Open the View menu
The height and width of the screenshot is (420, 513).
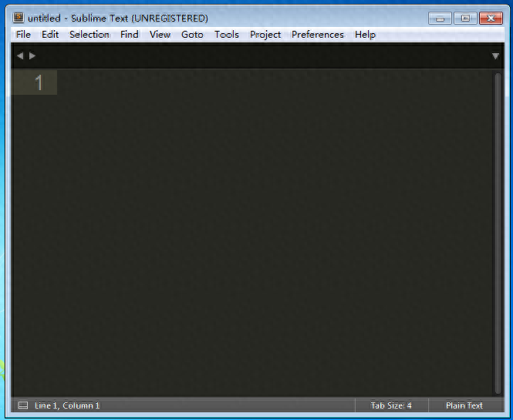click(x=160, y=35)
